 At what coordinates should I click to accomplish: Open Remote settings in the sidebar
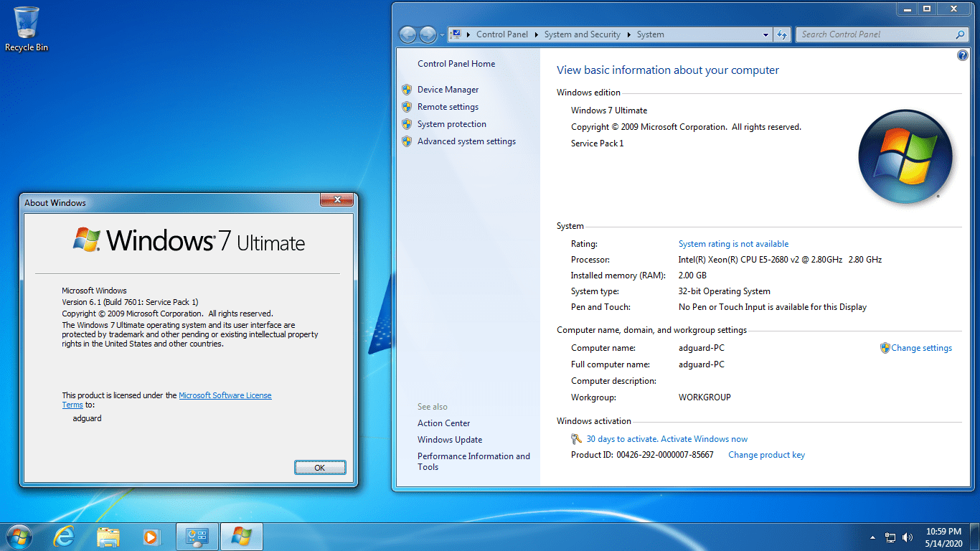[448, 107]
